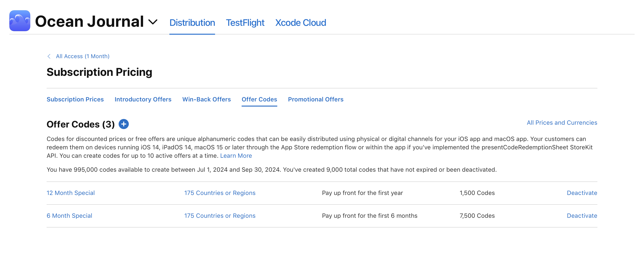Switch to Introductory Offers tab
Image resolution: width=644 pixels, height=268 pixels.
click(x=143, y=99)
